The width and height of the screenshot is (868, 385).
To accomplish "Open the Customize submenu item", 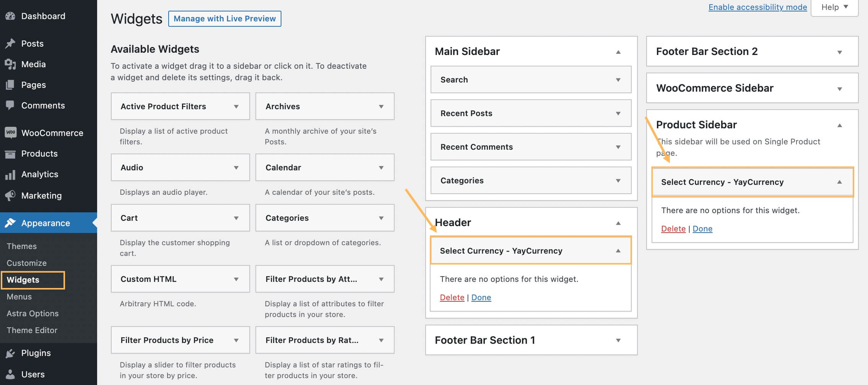I will [27, 263].
